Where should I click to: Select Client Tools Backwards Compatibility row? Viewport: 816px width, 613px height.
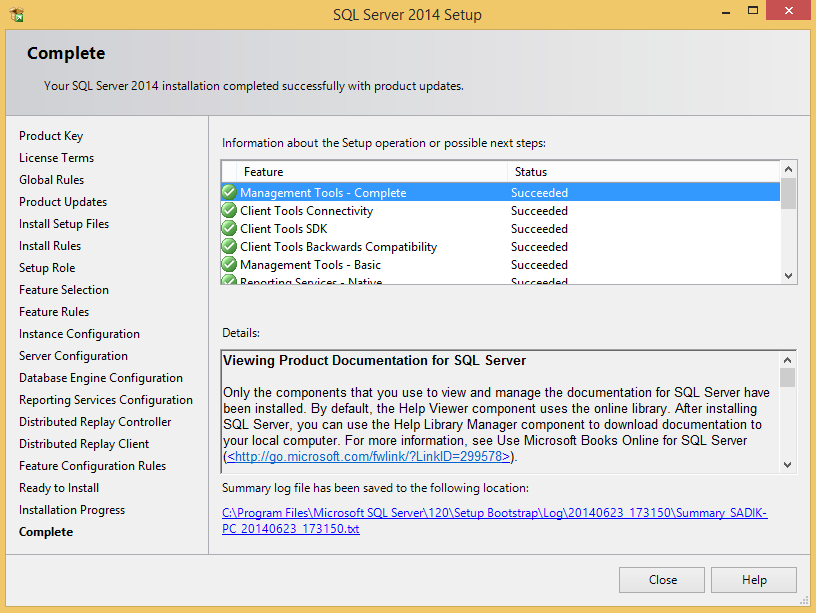501,247
